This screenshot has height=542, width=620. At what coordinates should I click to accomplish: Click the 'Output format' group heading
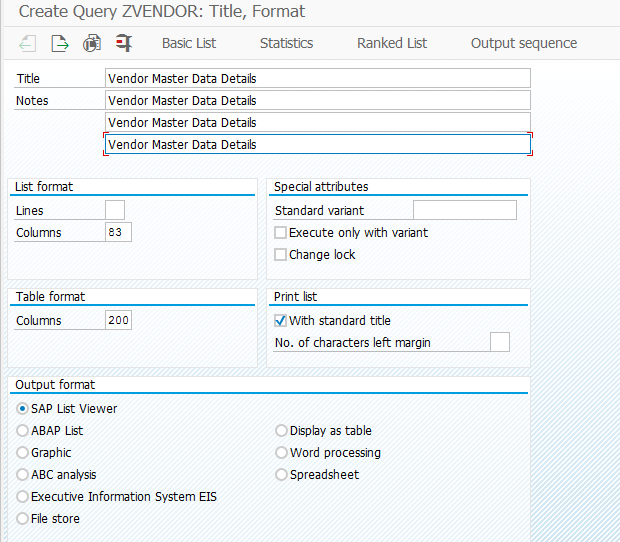point(55,385)
